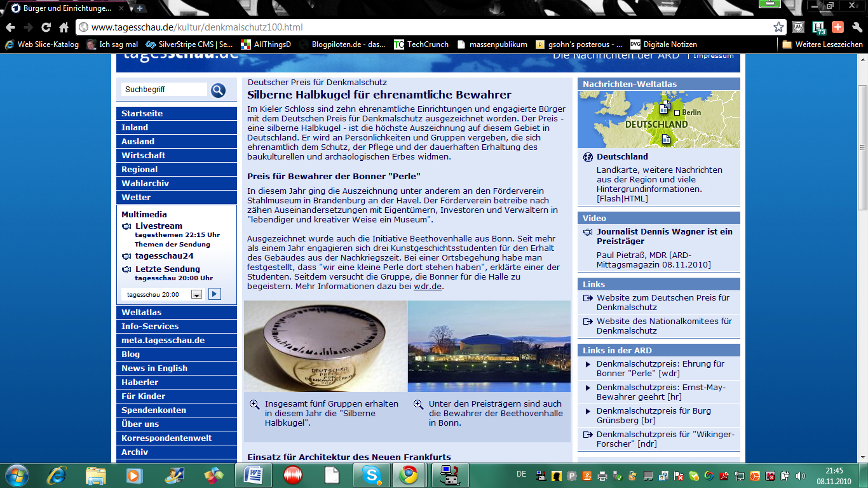Viewport: 868px width, 488px height.
Task: Click the bookmark star in address bar
Action: click(778, 27)
